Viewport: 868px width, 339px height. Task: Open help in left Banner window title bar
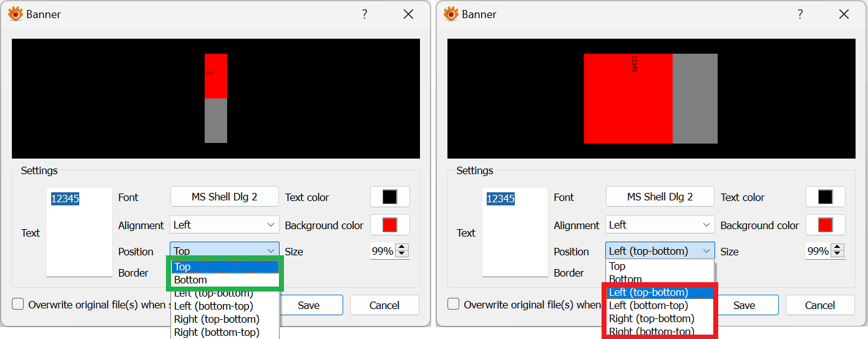click(364, 14)
